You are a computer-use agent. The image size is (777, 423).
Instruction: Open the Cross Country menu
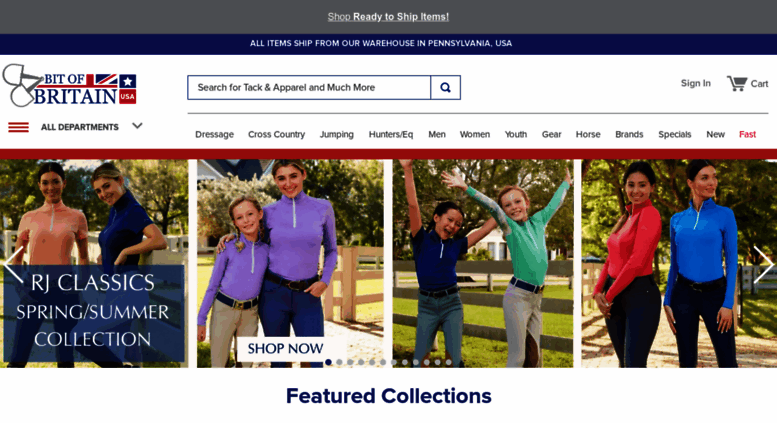[x=277, y=134]
